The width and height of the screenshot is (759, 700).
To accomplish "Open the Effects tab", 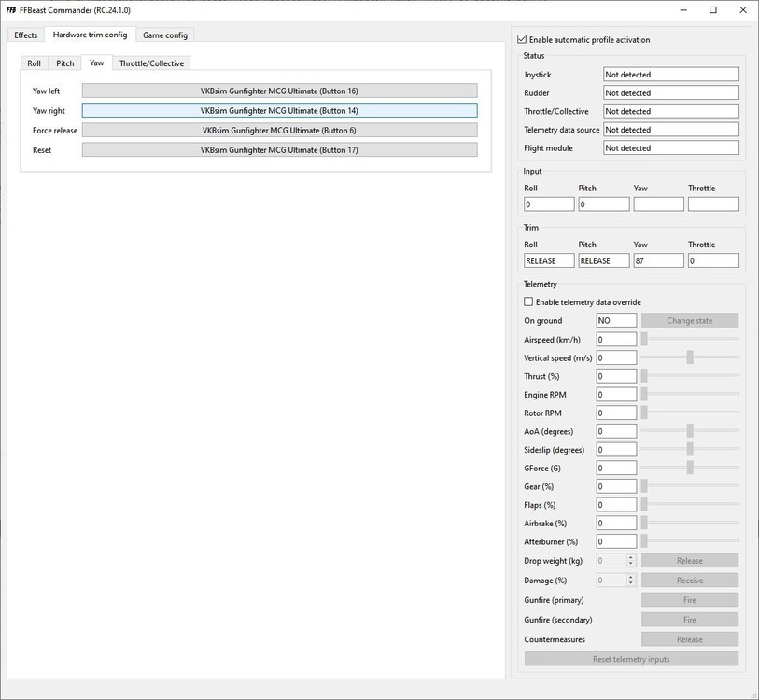I will pyautogui.click(x=25, y=35).
